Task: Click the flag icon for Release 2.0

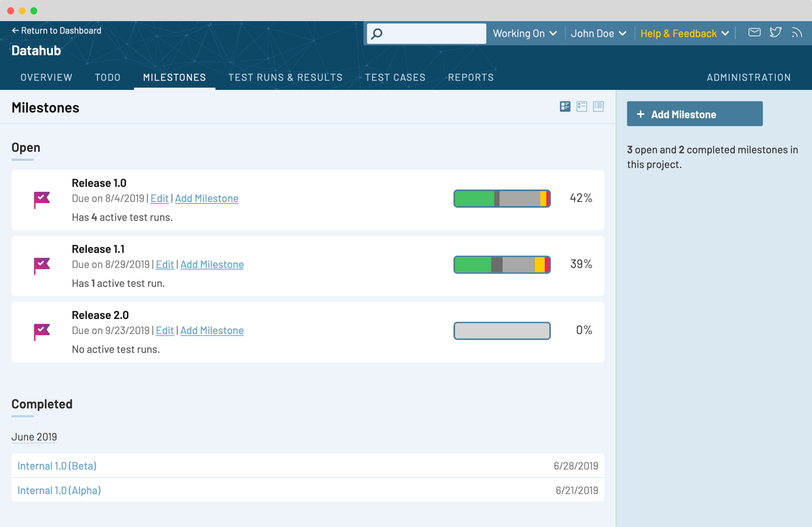Action: [42, 332]
